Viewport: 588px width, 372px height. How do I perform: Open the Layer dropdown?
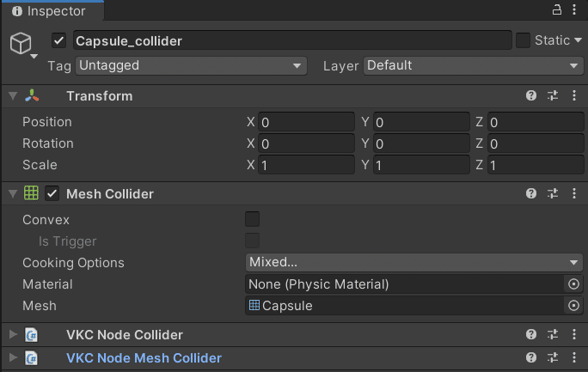(x=473, y=65)
